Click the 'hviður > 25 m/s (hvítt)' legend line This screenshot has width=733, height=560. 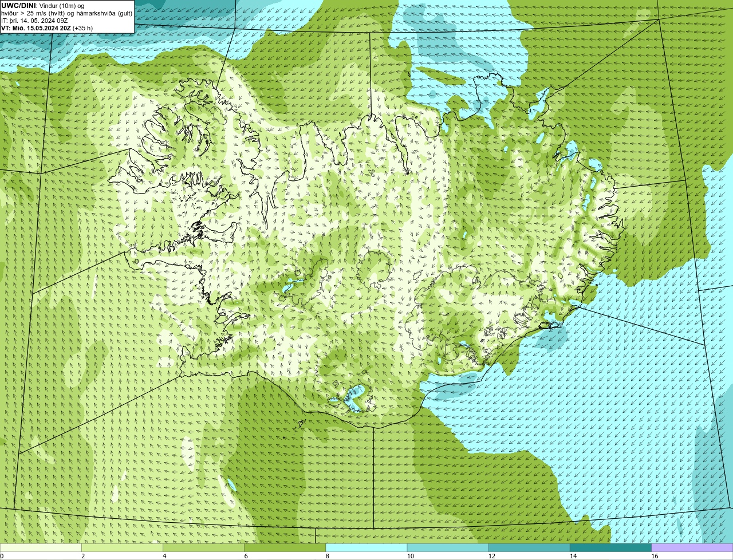tap(34, 13)
